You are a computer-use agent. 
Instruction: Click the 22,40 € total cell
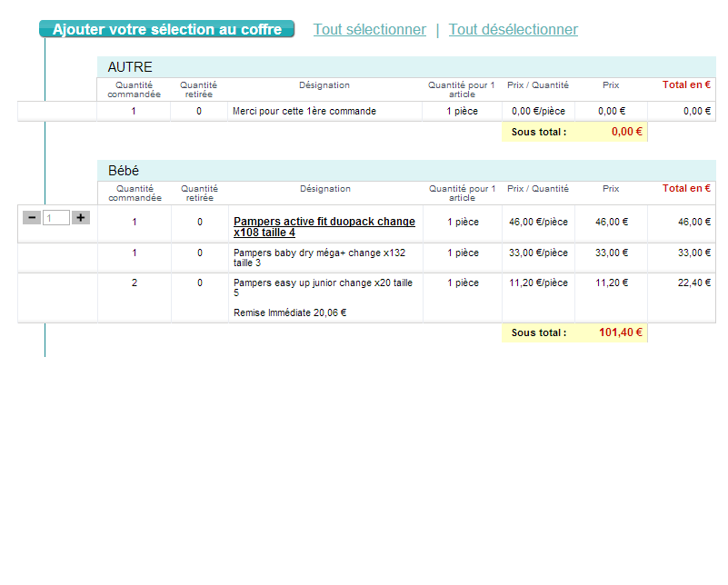pyautogui.click(x=695, y=283)
